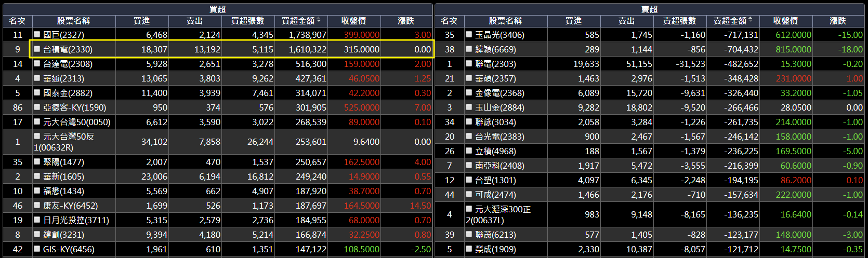The width and height of the screenshot is (868, 258).
Task: Open stock 華新(1605)
Action: [63, 176]
